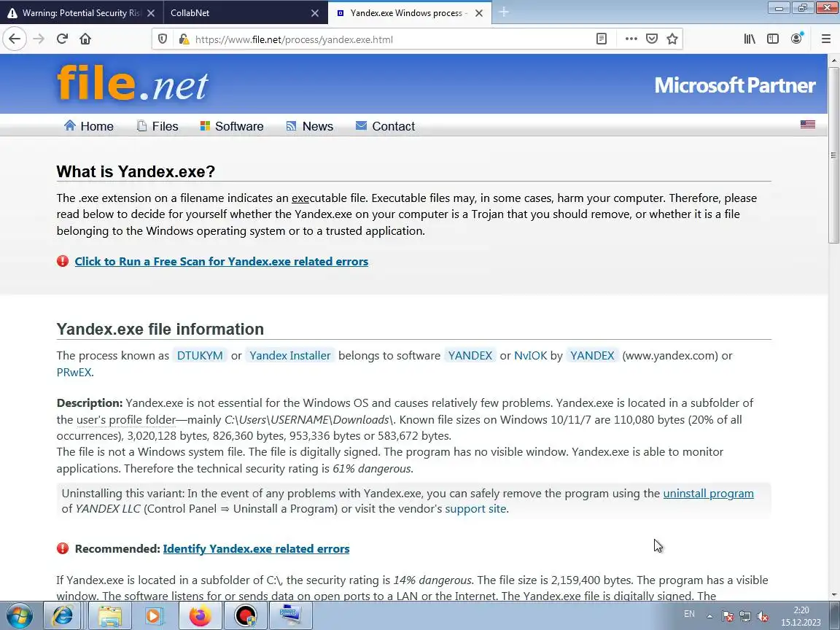This screenshot has width=840, height=630.
Task: Open a new browser tab
Action: (x=504, y=12)
